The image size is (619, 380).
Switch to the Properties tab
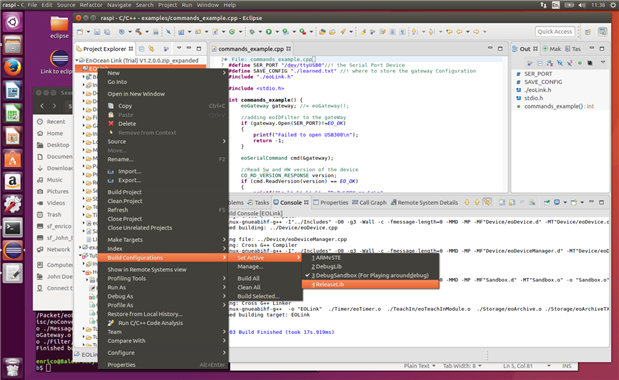point(330,202)
